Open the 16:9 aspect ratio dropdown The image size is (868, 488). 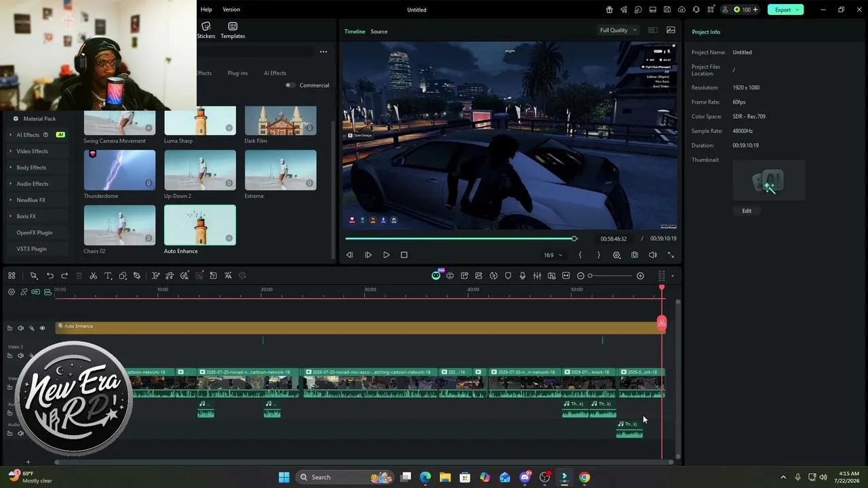pyautogui.click(x=553, y=255)
